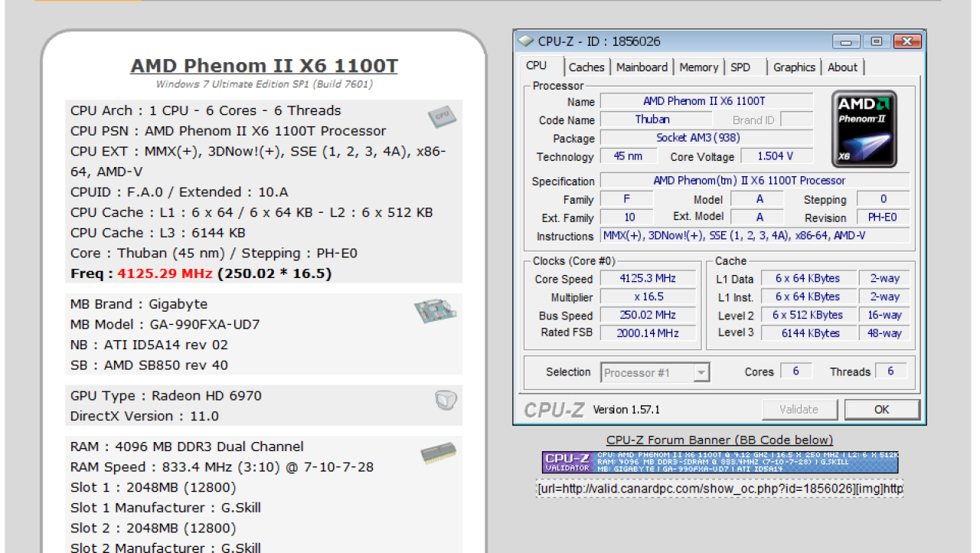Screen dimensions: 980x553
Task: Click the Slot 1 : 2048MB (12800) line
Action: pyautogui.click(x=153, y=488)
